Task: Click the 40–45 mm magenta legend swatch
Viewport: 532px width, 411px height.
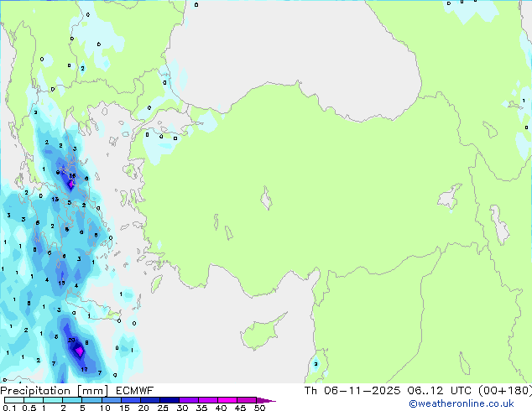Action: coord(227,400)
